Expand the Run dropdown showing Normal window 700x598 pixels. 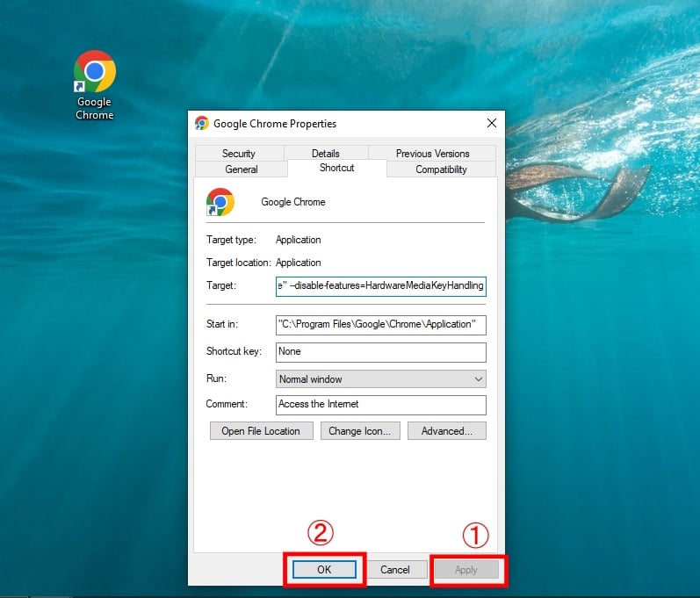[x=381, y=378]
